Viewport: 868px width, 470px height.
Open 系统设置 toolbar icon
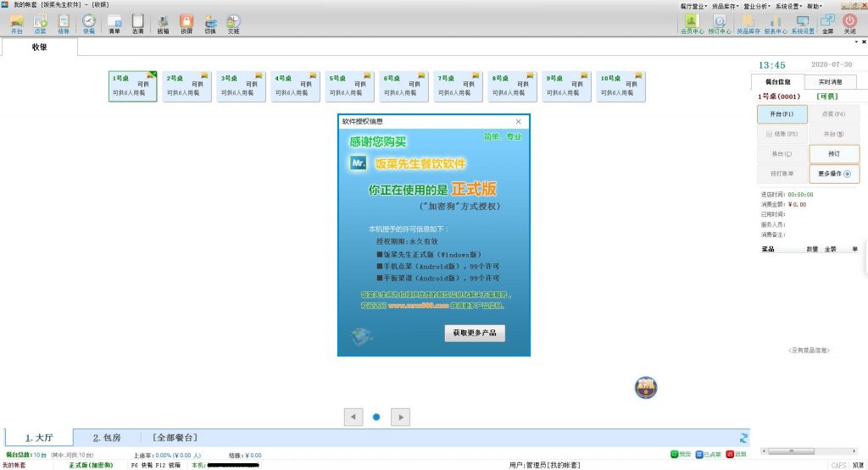click(803, 24)
